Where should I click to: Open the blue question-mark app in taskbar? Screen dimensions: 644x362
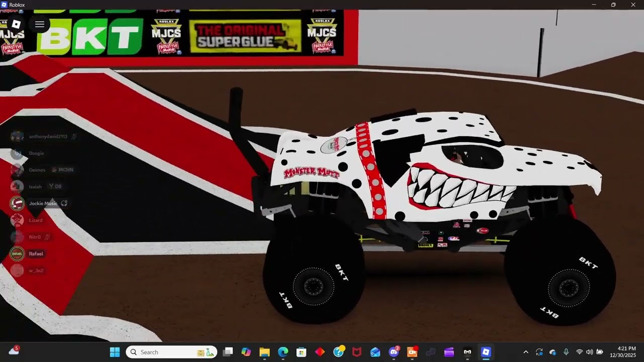[x=339, y=352]
